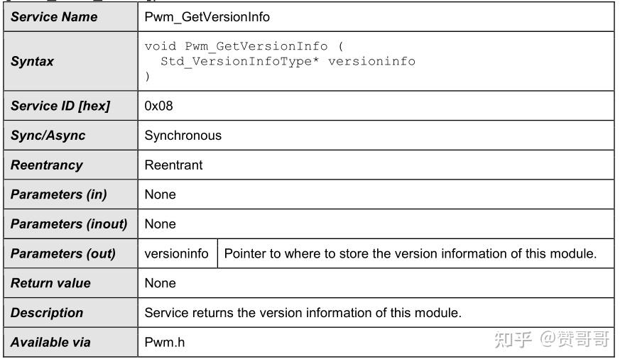Click the Reentrancy row label
This screenshot has height=364, width=625.
coord(47,165)
